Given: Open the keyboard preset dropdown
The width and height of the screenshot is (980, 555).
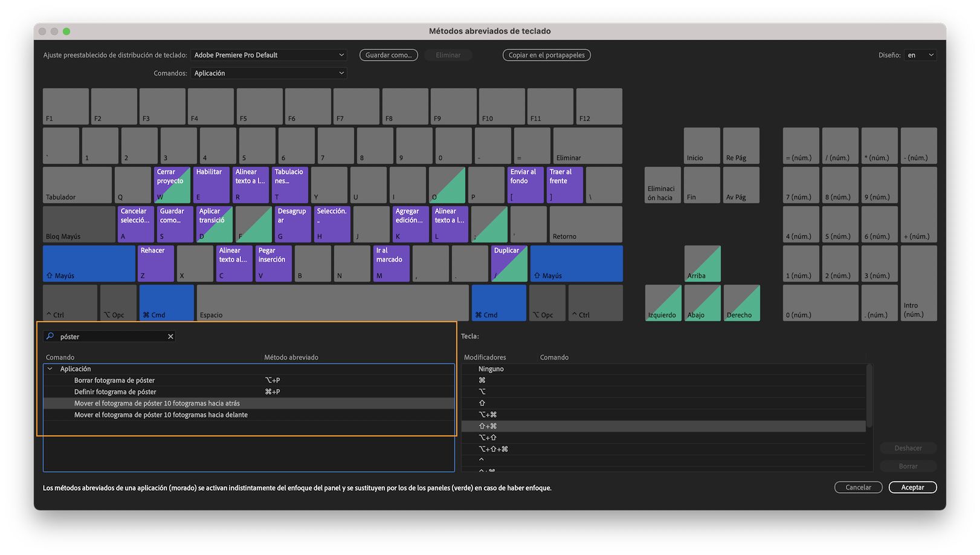Looking at the screenshot, I should 268,54.
